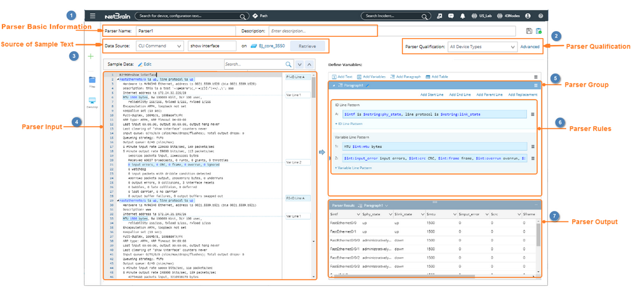Click Add Table in Define Variables toolbar
The image size is (644, 292).
[x=436, y=76]
